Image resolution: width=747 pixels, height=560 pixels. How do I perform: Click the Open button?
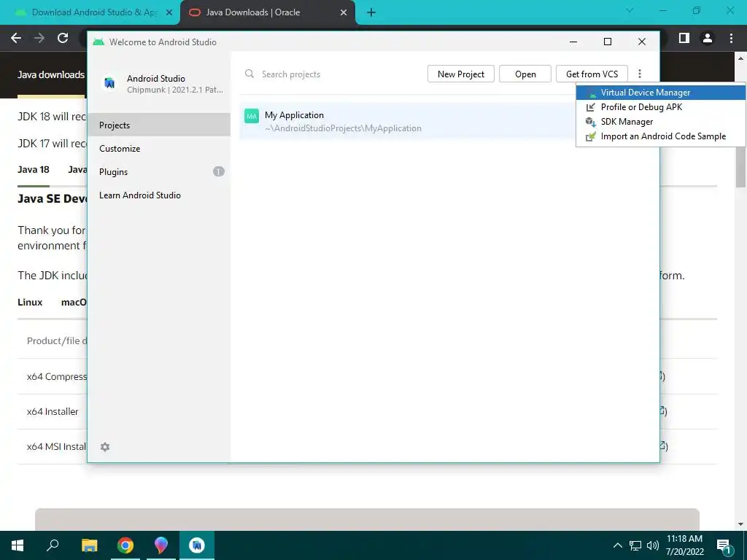(x=525, y=74)
